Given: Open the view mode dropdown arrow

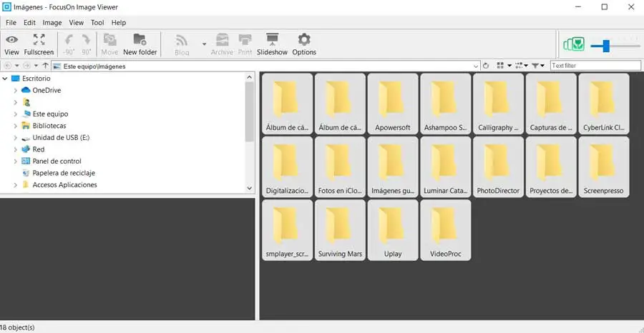Looking at the screenshot, I should (x=509, y=66).
